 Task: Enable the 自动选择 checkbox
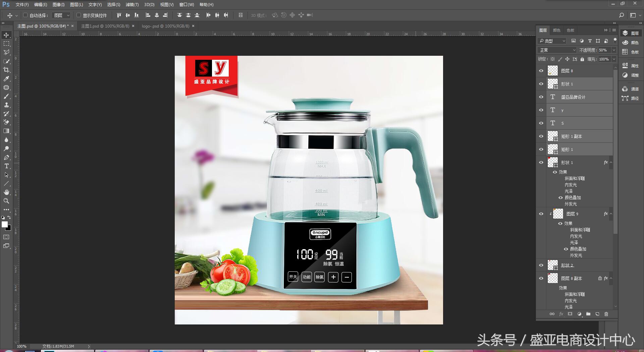pos(26,15)
